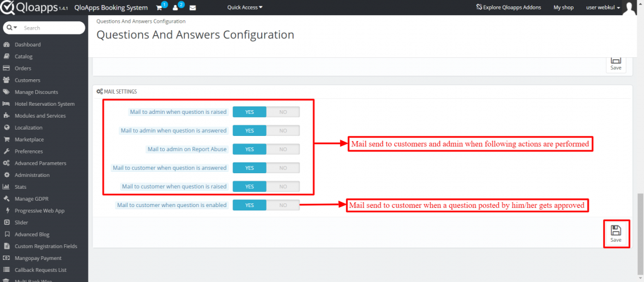The height and width of the screenshot is (282, 644).
Task: Click the Mangopay Payment money icon
Action: pyautogui.click(x=6, y=258)
